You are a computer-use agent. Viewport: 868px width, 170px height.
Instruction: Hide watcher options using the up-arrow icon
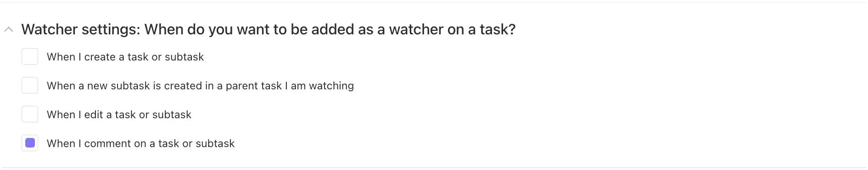click(8, 30)
